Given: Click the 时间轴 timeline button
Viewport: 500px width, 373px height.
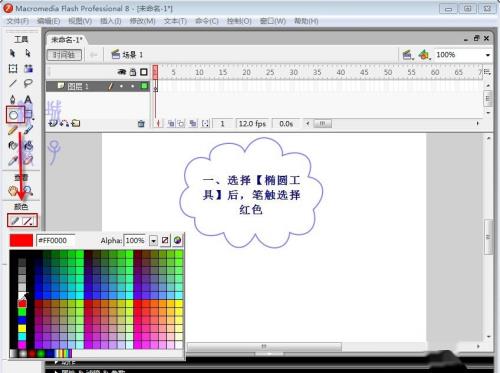Looking at the screenshot, I should 64,55.
